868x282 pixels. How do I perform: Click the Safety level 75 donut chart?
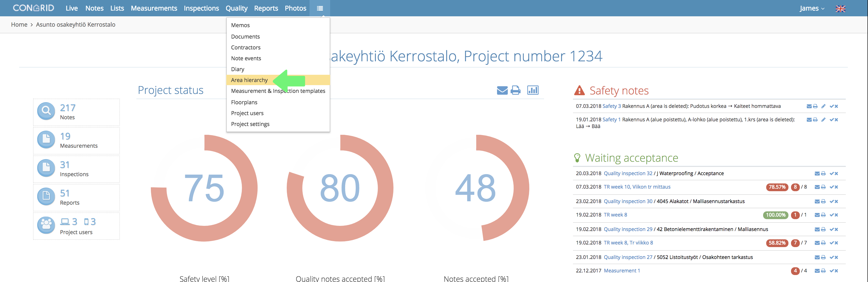point(204,188)
